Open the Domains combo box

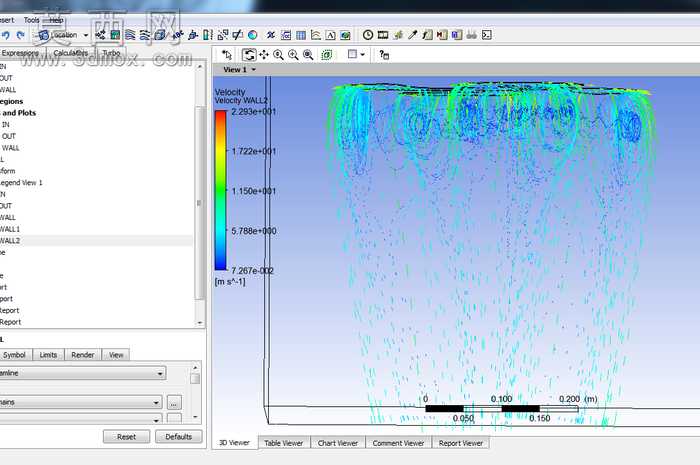[80, 403]
